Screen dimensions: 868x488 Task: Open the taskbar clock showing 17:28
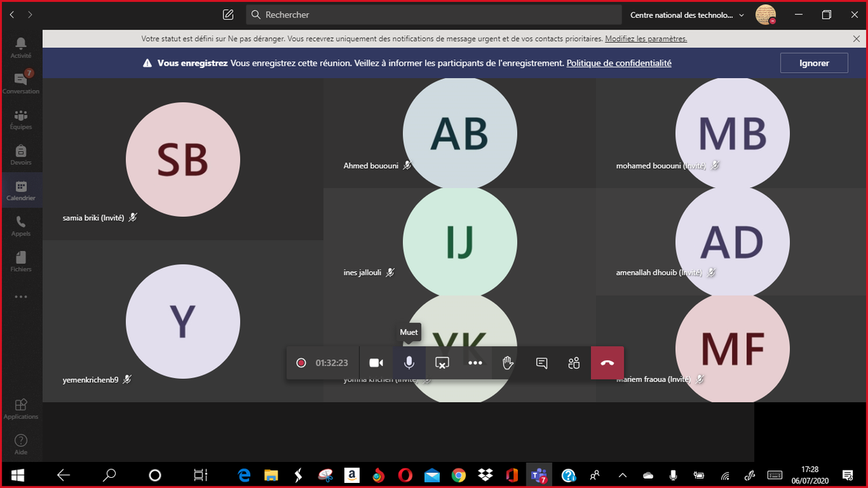[x=810, y=475]
